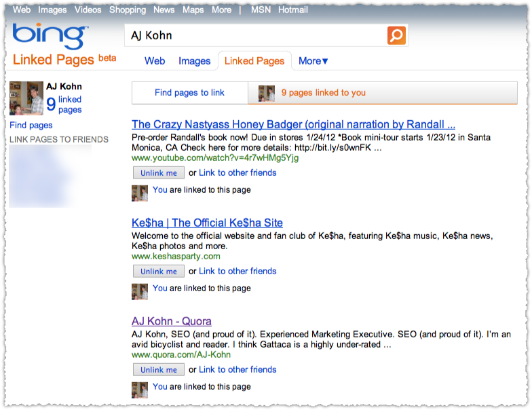Switch to the Images results tab
The width and height of the screenshot is (532, 410).
point(194,61)
